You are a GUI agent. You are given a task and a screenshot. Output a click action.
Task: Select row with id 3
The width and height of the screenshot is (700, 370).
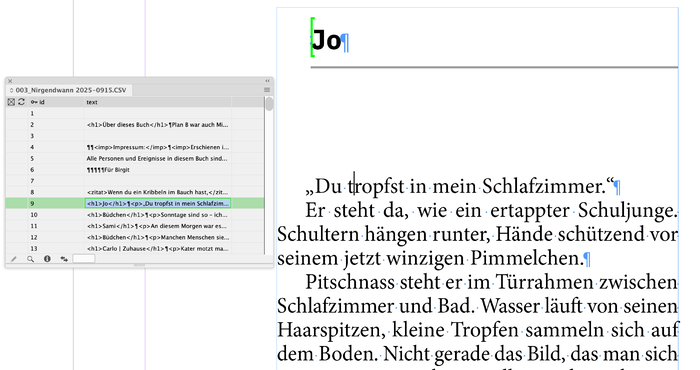tap(135, 136)
